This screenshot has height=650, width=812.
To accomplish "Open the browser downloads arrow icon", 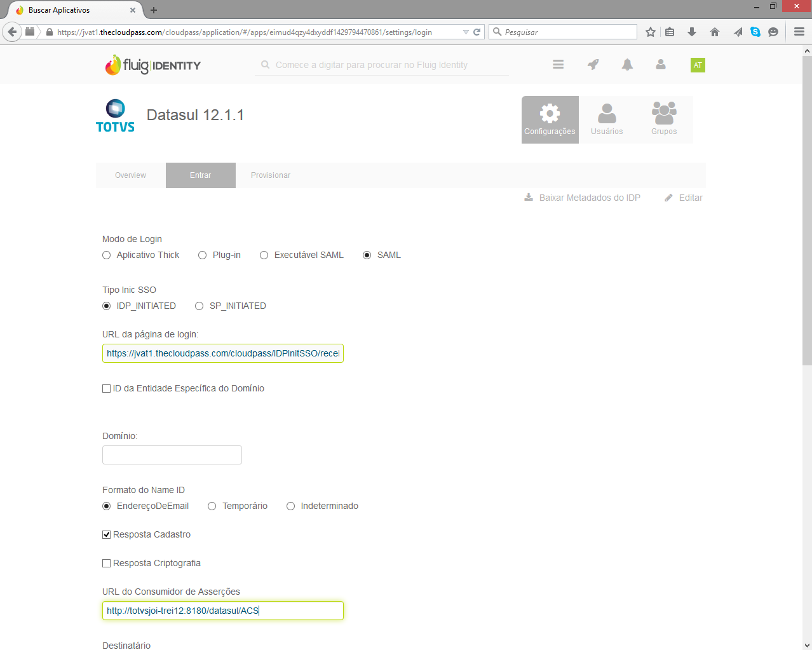I will pos(692,32).
